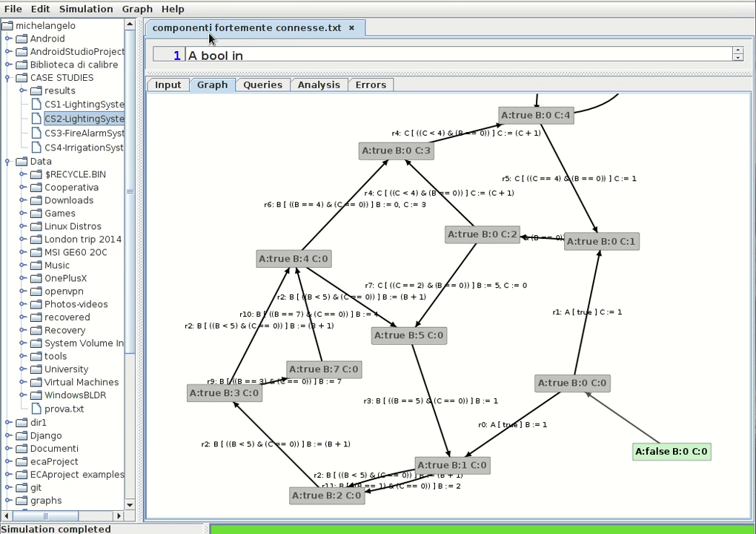The height and width of the screenshot is (534, 756).
Task: Open the Simulation menu
Action: pos(86,9)
